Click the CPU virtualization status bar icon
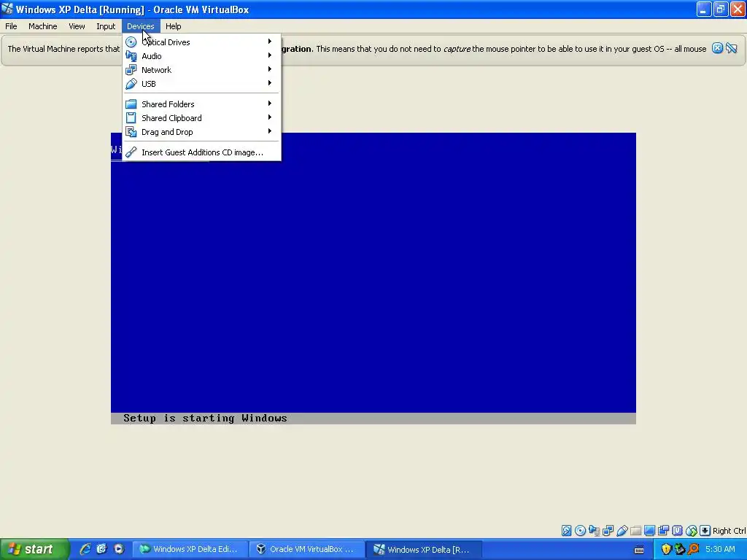Screen dimensions: 747x560 tap(677, 531)
